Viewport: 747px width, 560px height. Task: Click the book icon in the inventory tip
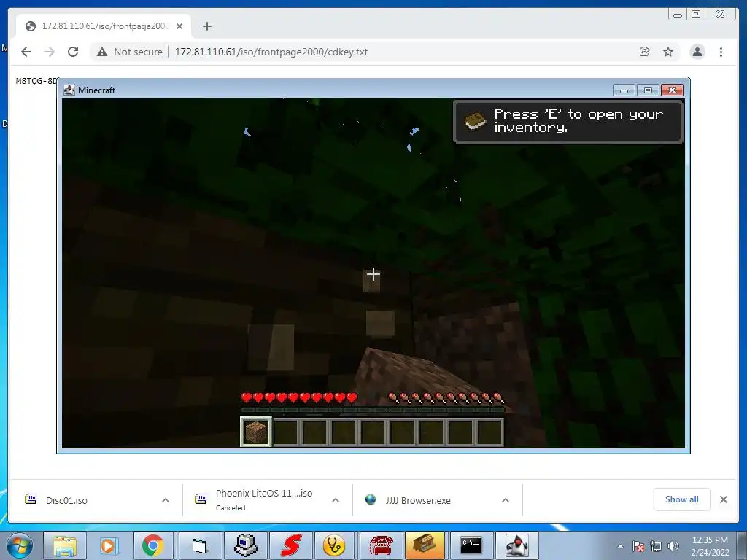(475, 121)
